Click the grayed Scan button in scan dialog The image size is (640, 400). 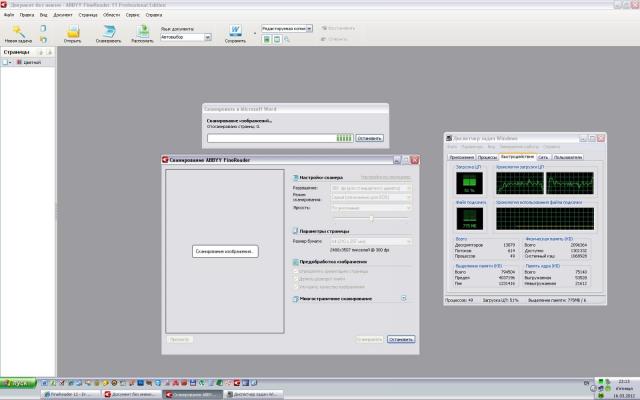coord(369,339)
